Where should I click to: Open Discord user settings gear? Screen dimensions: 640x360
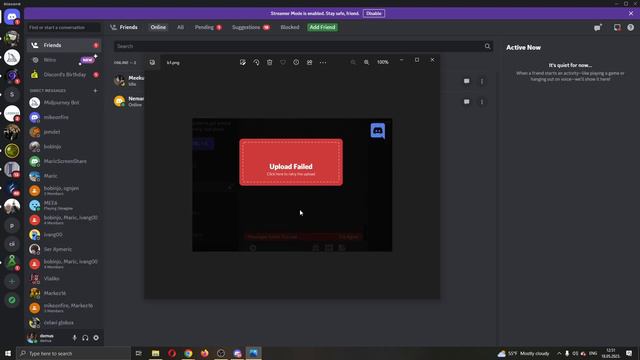coord(96,338)
